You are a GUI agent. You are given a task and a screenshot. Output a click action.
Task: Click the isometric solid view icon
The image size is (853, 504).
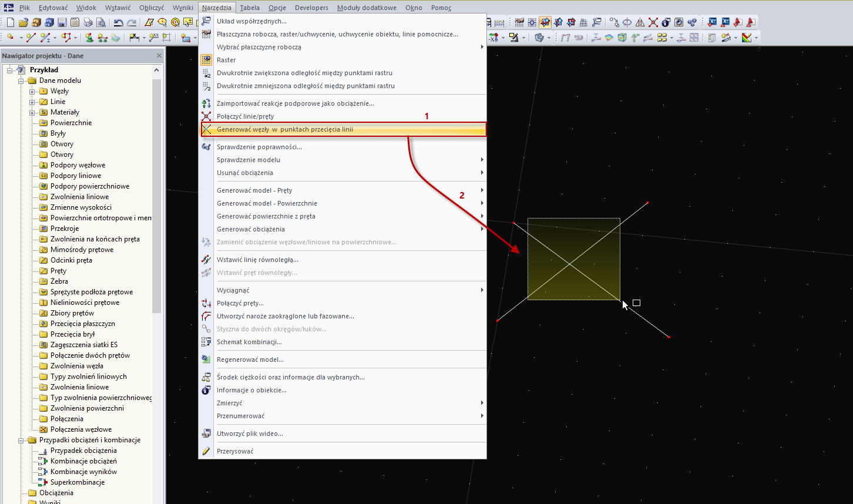(539, 37)
